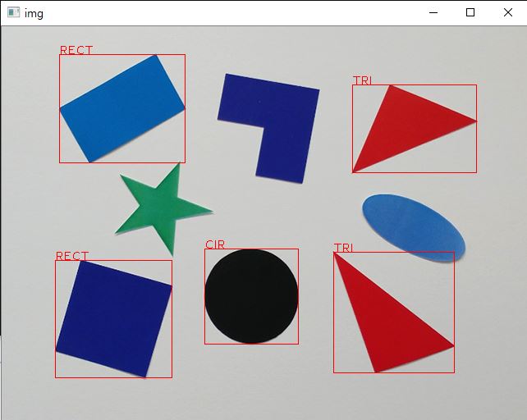Image resolution: width=527 pixels, height=420 pixels.
Task: Click the img window app icon
Action: (13, 13)
